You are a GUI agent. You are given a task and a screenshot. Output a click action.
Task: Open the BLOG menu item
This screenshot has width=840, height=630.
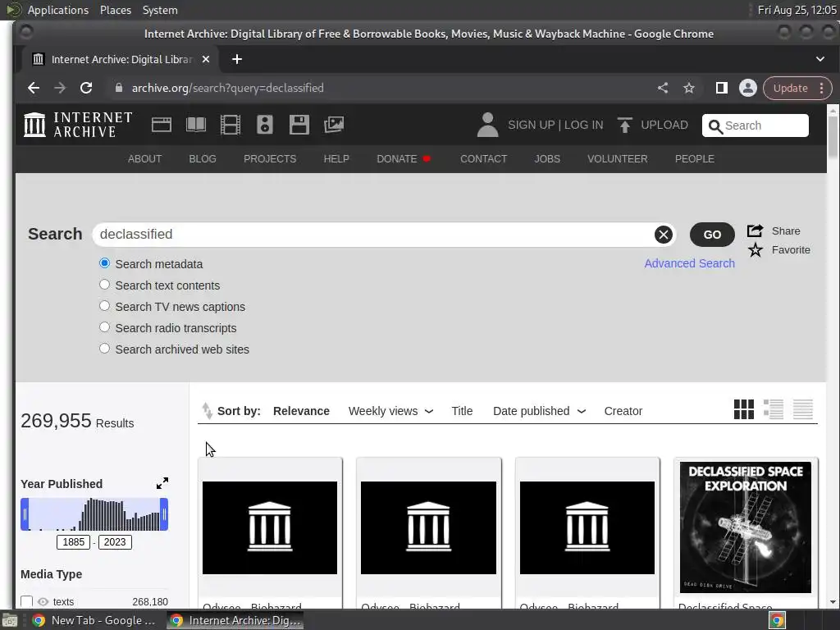pyautogui.click(x=203, y=159)
